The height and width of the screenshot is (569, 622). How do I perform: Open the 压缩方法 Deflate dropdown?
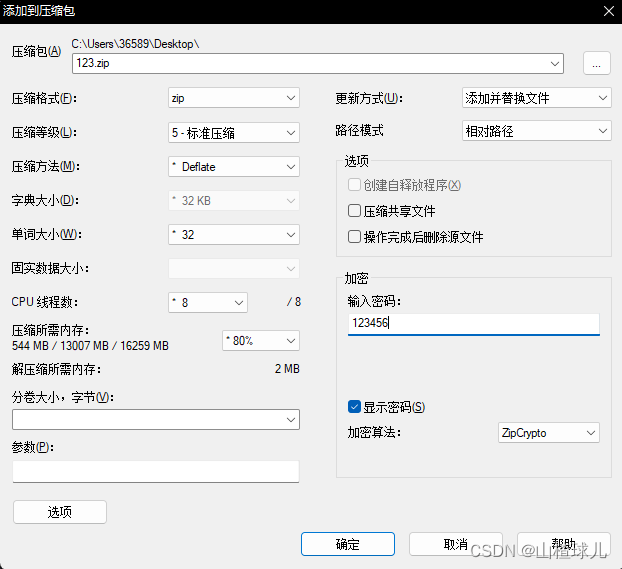(x=234, y=167)
